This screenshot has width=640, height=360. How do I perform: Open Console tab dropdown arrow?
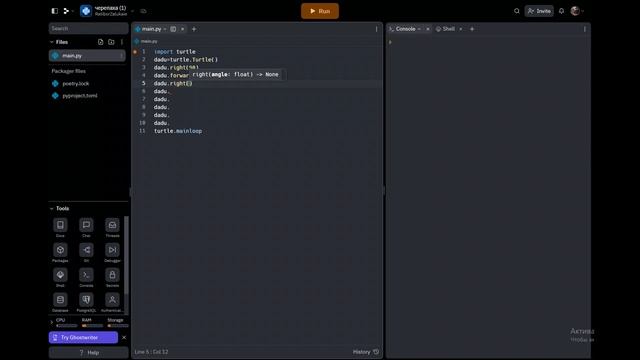click(x=419, y=29)
